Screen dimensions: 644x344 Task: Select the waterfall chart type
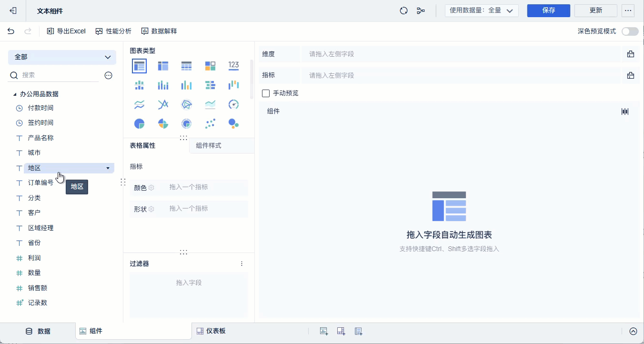pos(233,85)
